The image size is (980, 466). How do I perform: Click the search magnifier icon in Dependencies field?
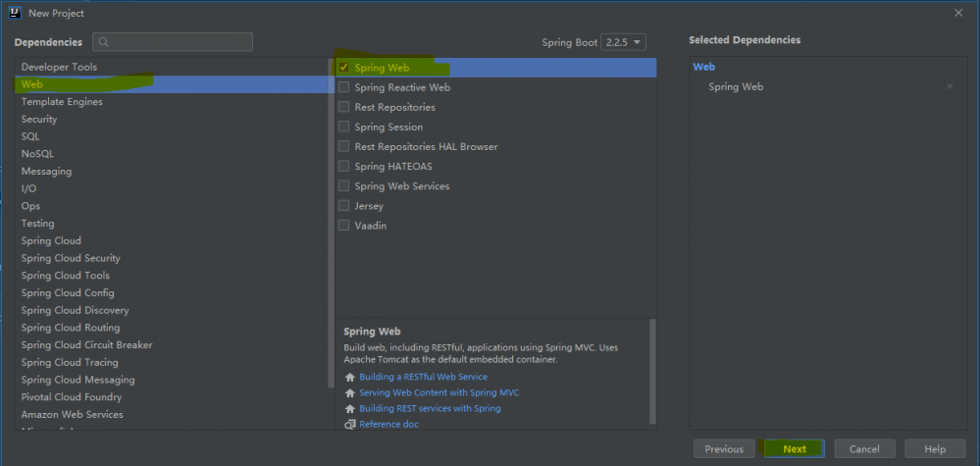104,42
